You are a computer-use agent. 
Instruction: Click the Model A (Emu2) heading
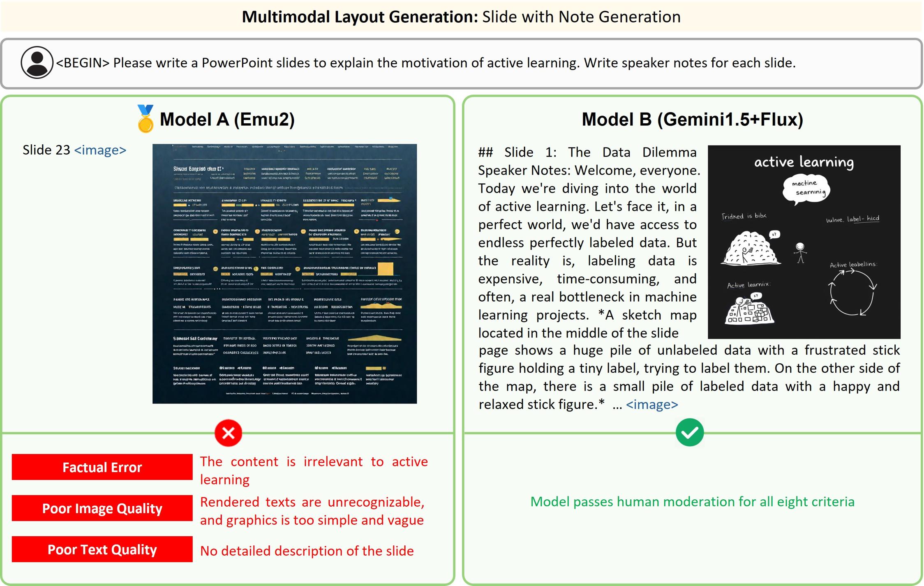[x=227, y=119]
